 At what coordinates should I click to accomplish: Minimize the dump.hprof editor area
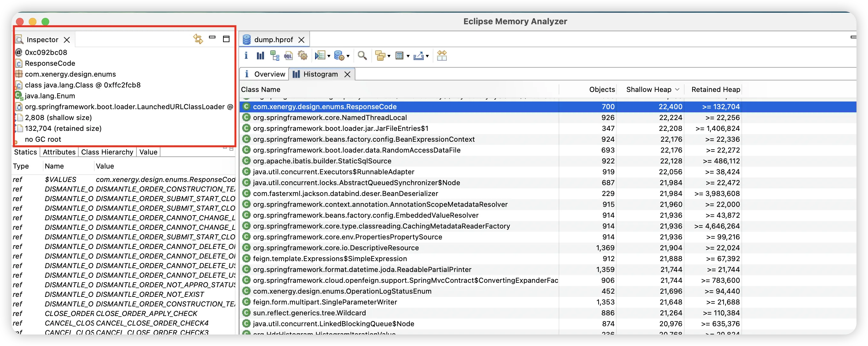[853, 37]
